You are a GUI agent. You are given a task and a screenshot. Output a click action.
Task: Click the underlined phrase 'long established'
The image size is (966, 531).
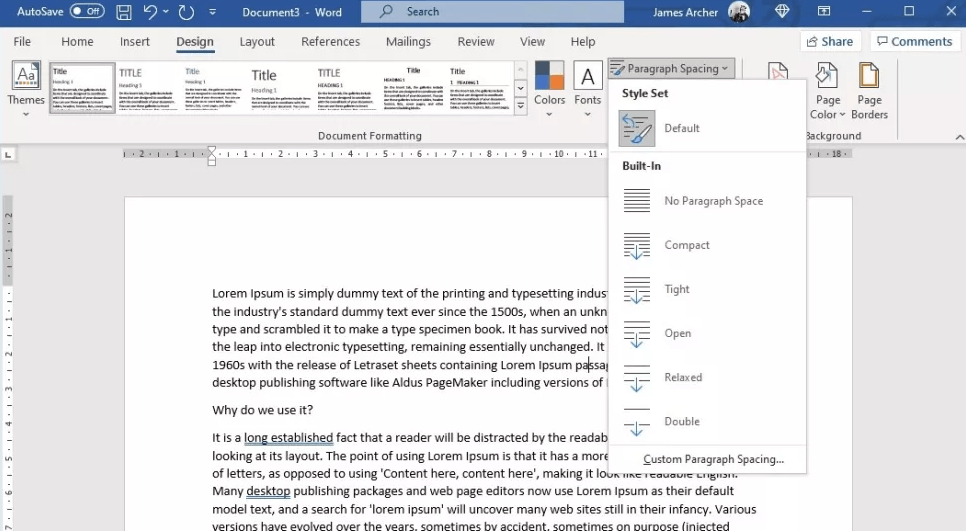pyautogui.click(x=288, y=438)
